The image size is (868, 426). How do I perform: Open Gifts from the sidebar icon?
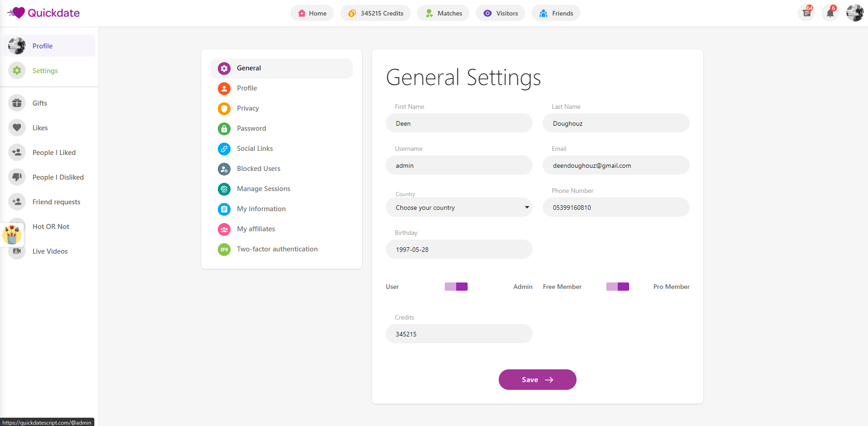tap(17, 103)
